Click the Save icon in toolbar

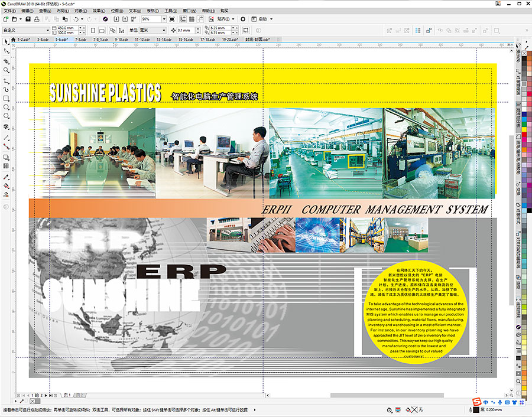coord(28,19)
